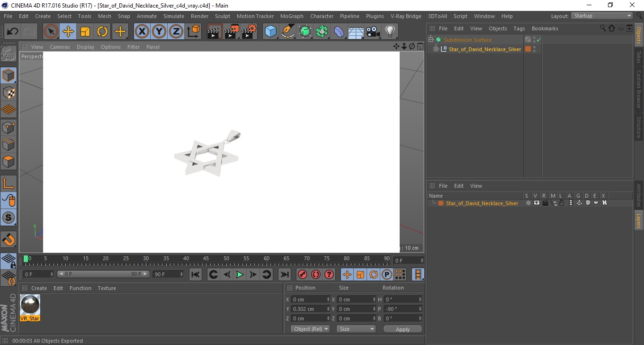Open Edit Render Settings
Screen dimensions: 644x345
249,32
